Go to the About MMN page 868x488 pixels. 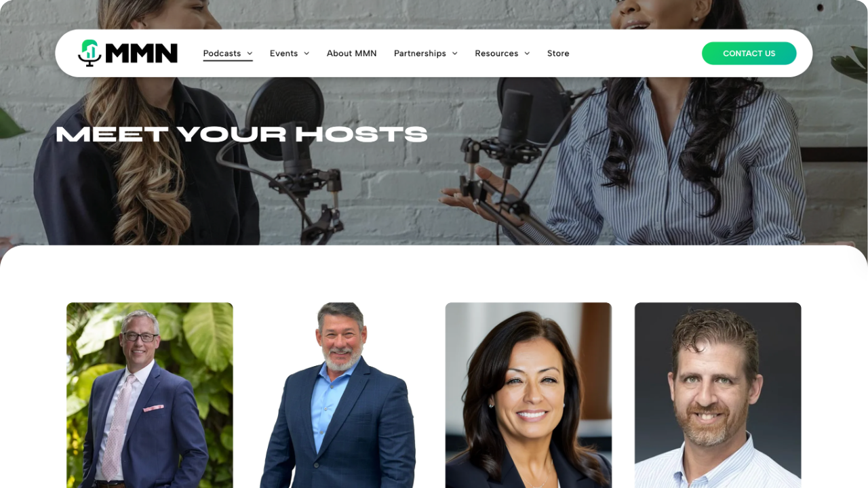pyautogui.click(x=351, y=53)
